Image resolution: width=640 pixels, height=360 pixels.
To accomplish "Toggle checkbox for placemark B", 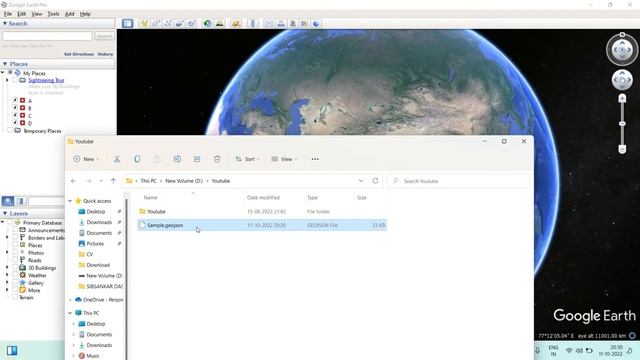I will (15, 108).
